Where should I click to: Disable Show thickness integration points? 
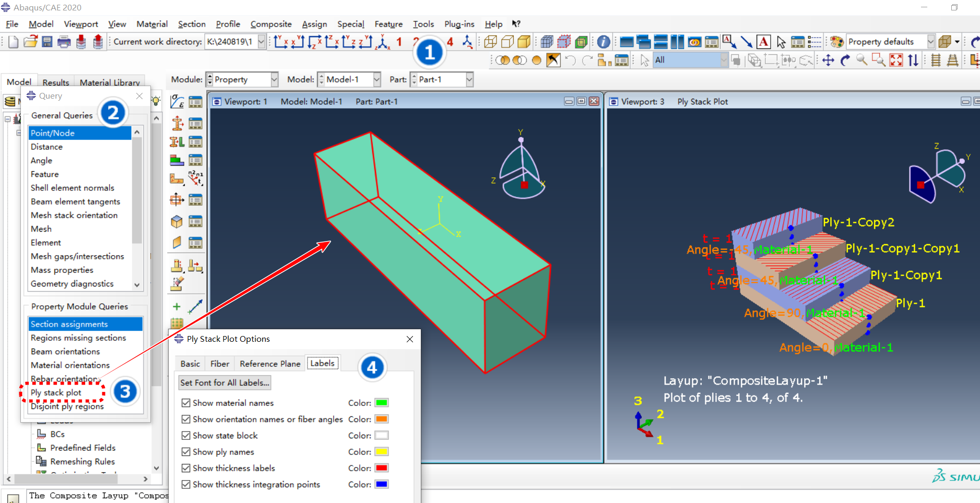pyautogui.click(x=186, y=485)
